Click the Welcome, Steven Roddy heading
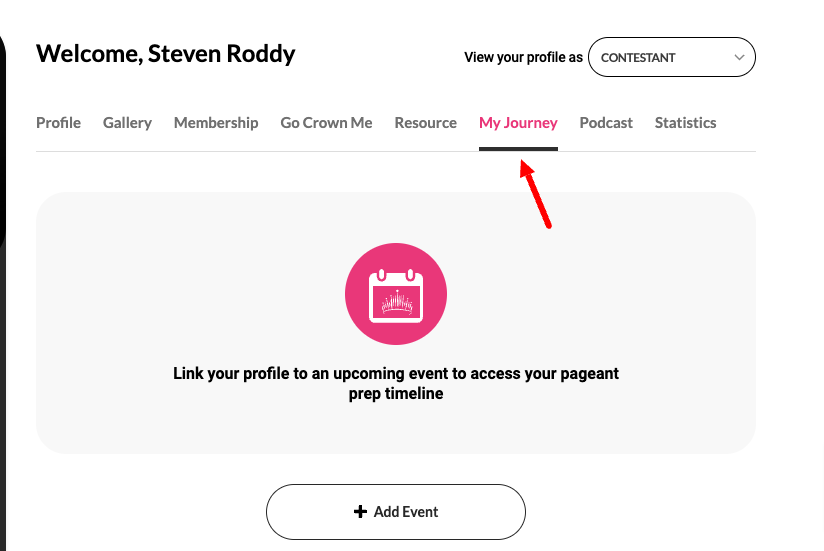This screenshot has width=824, height=551. (166, 54)
